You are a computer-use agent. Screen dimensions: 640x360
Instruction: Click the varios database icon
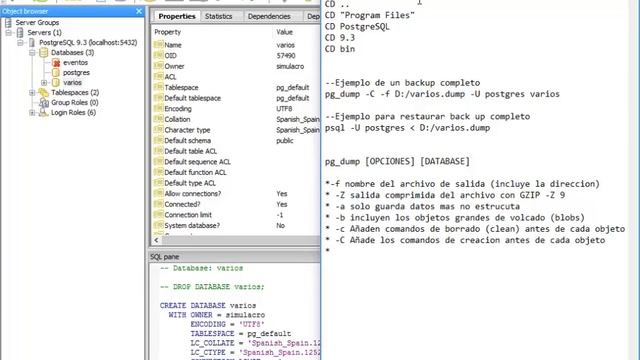click(56, 82)
